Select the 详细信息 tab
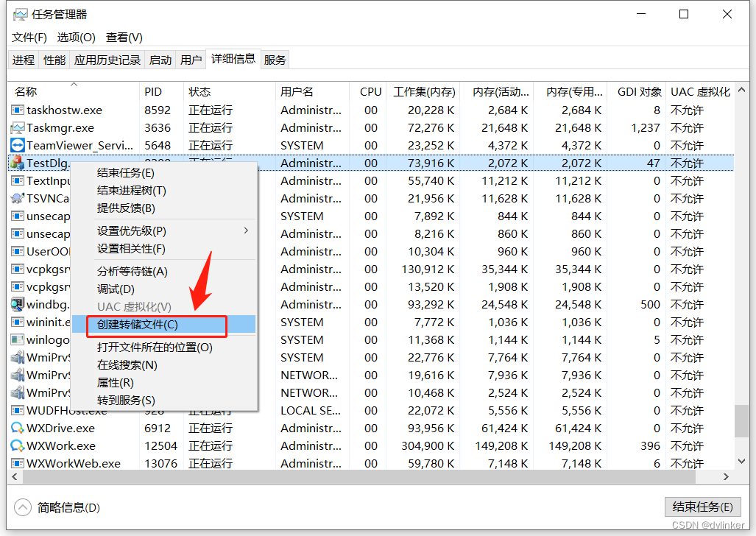 click(233, 59)
